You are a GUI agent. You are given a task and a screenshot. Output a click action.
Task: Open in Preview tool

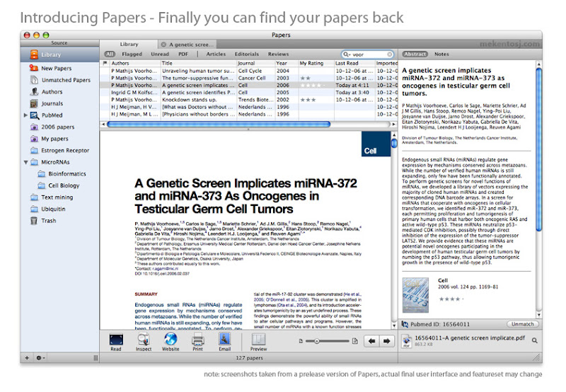point(258,342)
